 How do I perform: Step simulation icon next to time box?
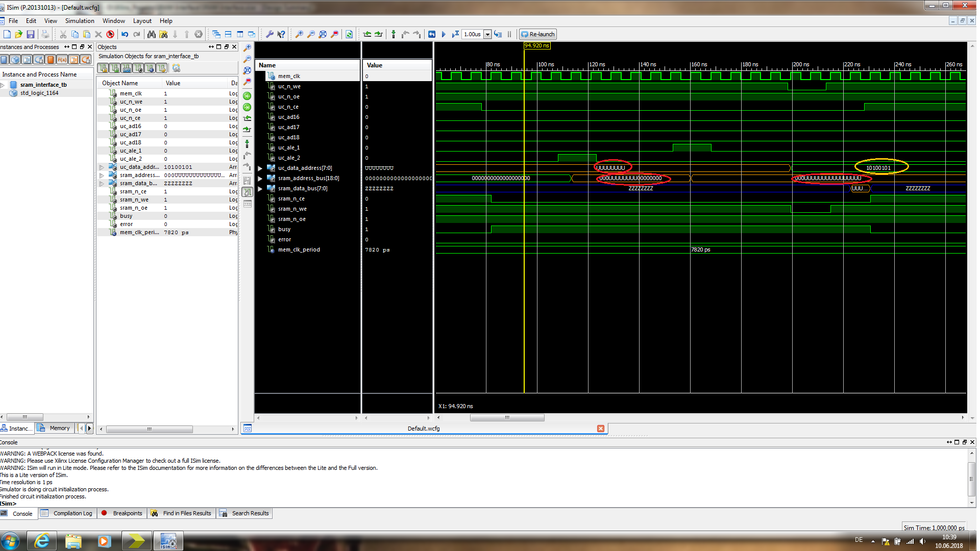[x=498, y=34]
